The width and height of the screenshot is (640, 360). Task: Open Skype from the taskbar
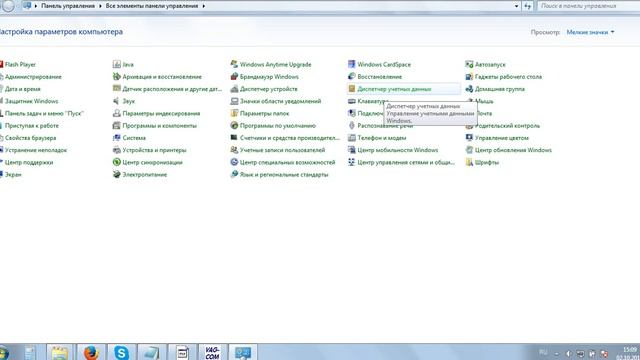tap(121, 352)
